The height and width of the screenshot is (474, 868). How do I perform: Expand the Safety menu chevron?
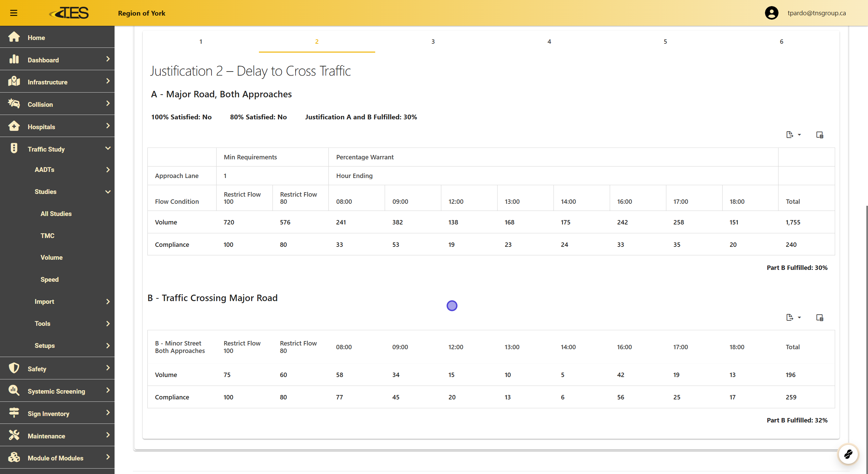point(108,368)
